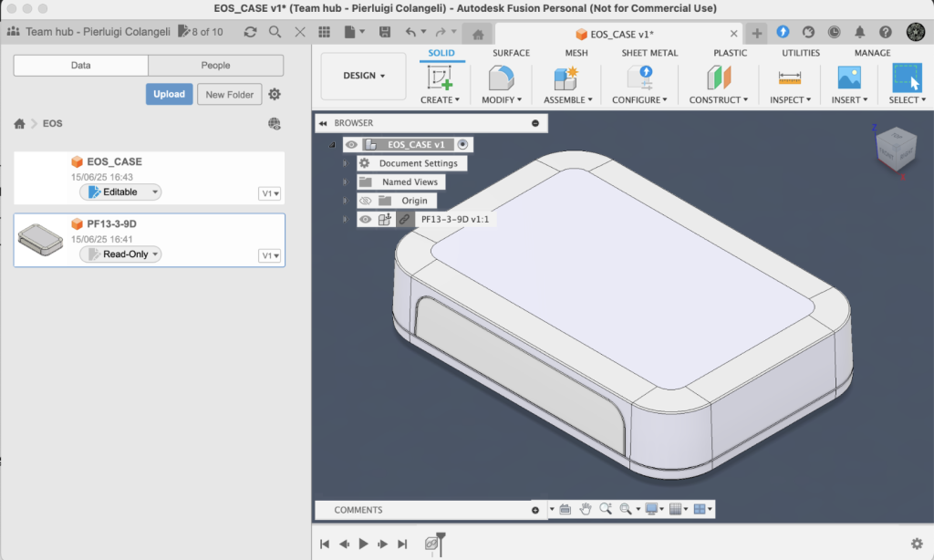Click the Zoom magnifier in navigation bar

pos(606,509)
